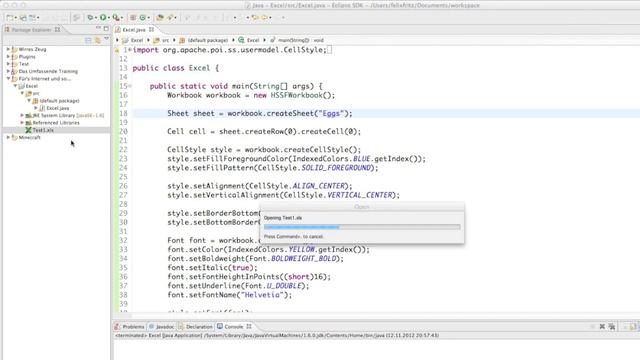This screenshot has width=640, height=360.
Task: Click Remove Launch X icon in Console toolbar
Action: [602, 327]
